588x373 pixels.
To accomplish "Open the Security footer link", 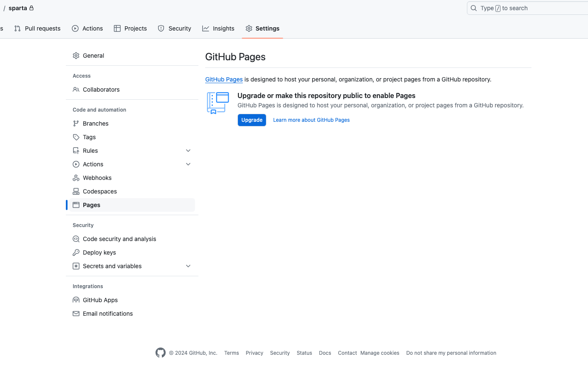I will (280, 353).
